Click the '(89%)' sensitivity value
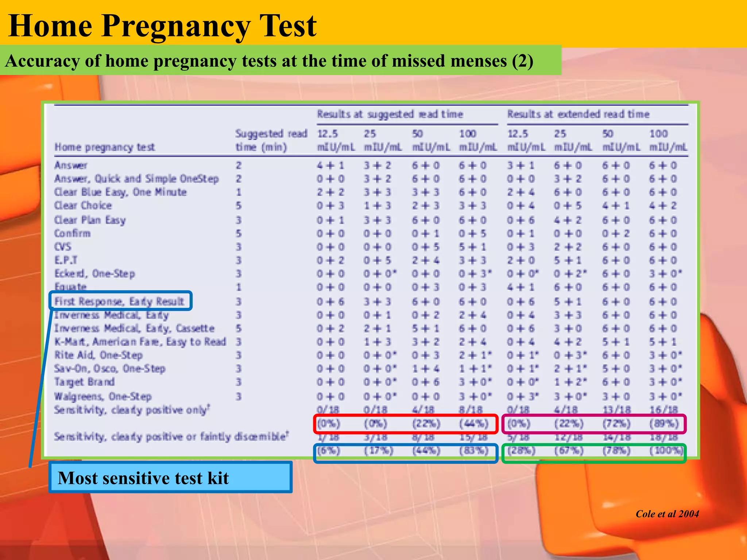Viewport: 747px width, 560px height. click(x=664, y=424)
